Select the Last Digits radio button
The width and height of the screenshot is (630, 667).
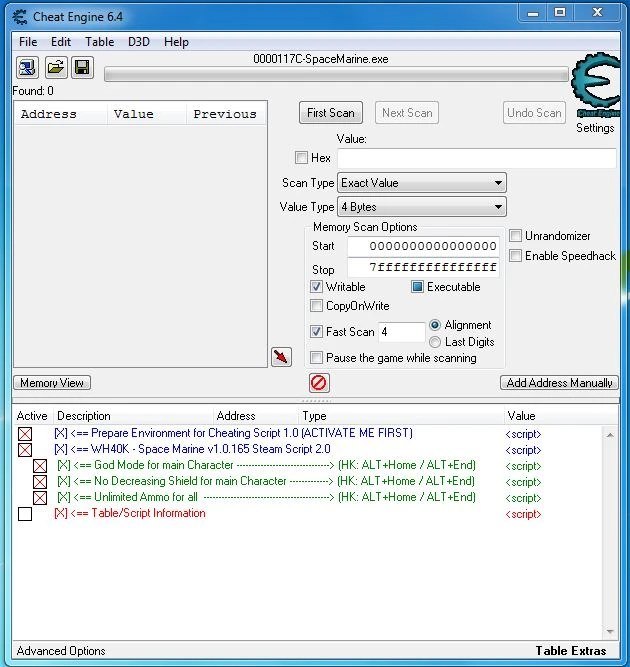point(435,342)
